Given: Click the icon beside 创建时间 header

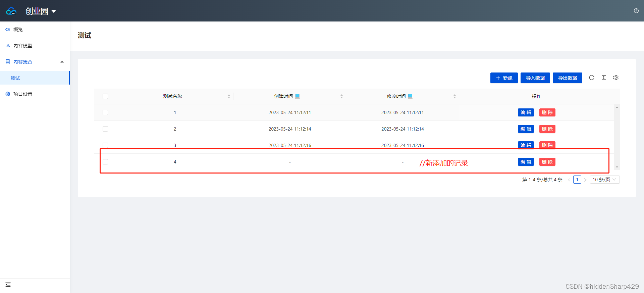Looking at the screenshot, I should click(x=297, y=96).
